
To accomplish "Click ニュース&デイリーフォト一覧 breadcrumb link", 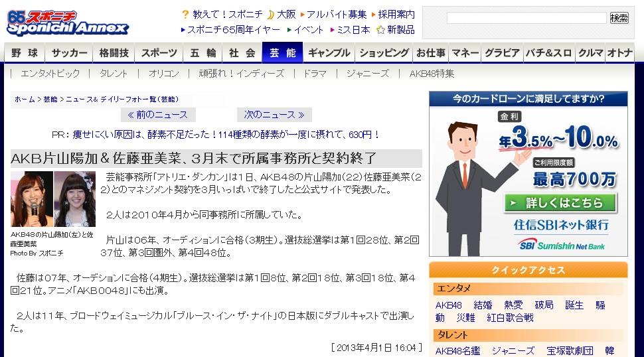I will point(122,100).
